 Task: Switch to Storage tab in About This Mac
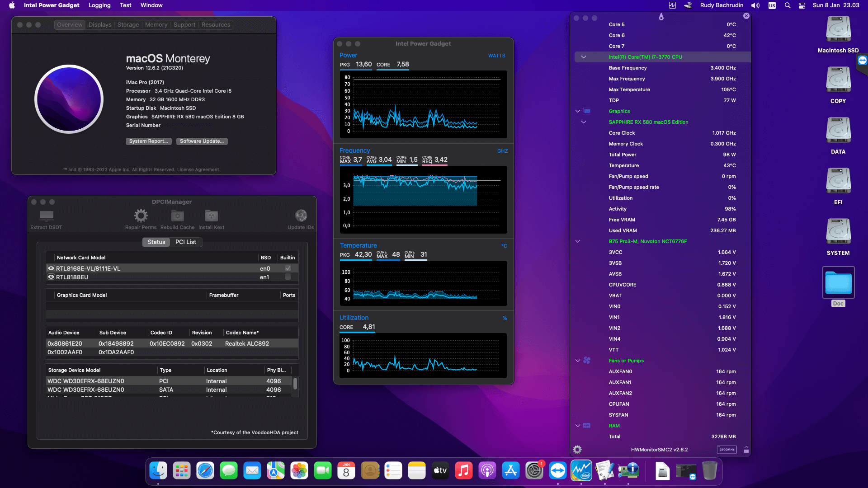[128, 25]
